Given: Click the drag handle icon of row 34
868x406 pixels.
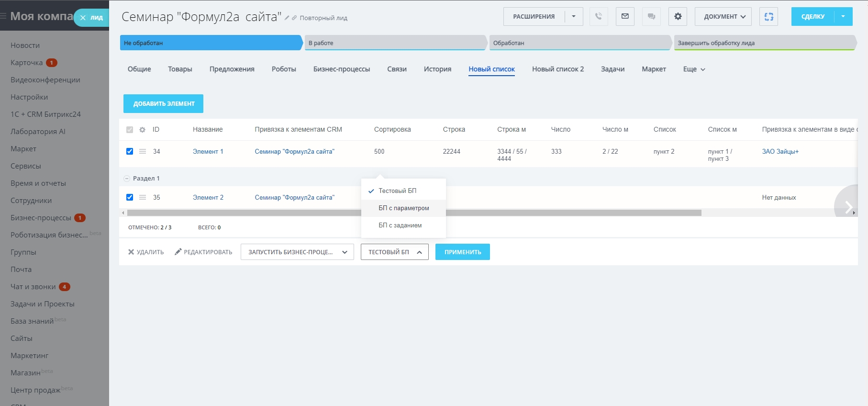Looking at the screenshot, I should tap(143, 151).
